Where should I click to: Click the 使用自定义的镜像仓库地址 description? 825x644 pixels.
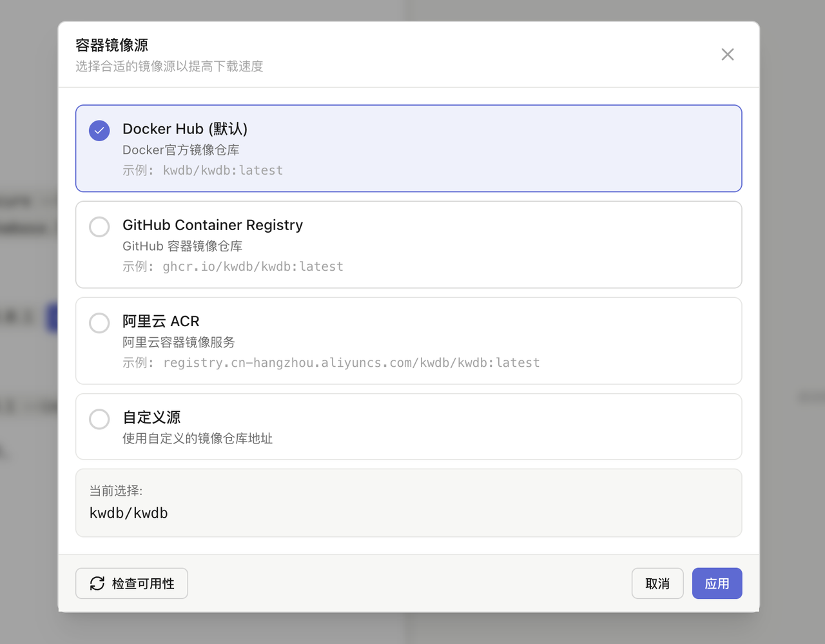click(197, 438)
